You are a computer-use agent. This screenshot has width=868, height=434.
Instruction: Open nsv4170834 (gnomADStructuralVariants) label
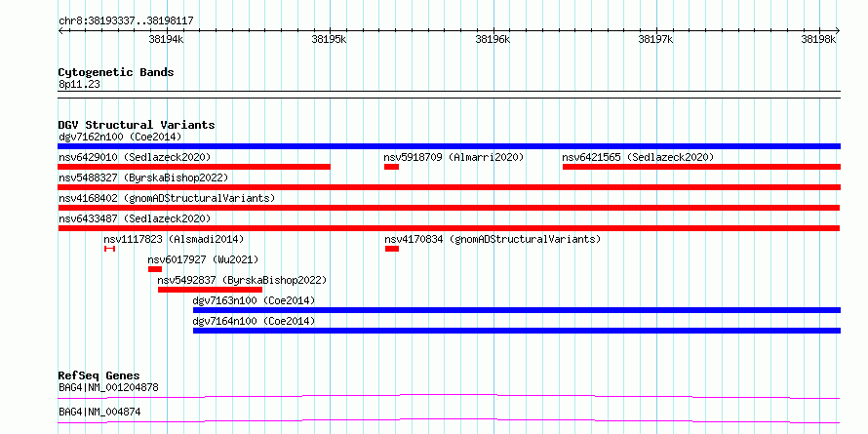pyautogui.click(x=493, y=239)
